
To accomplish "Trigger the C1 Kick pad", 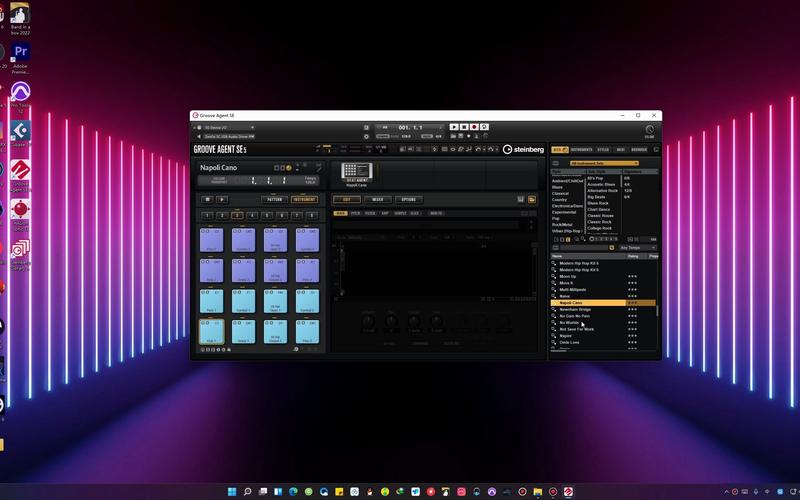I will coord(211,332).
